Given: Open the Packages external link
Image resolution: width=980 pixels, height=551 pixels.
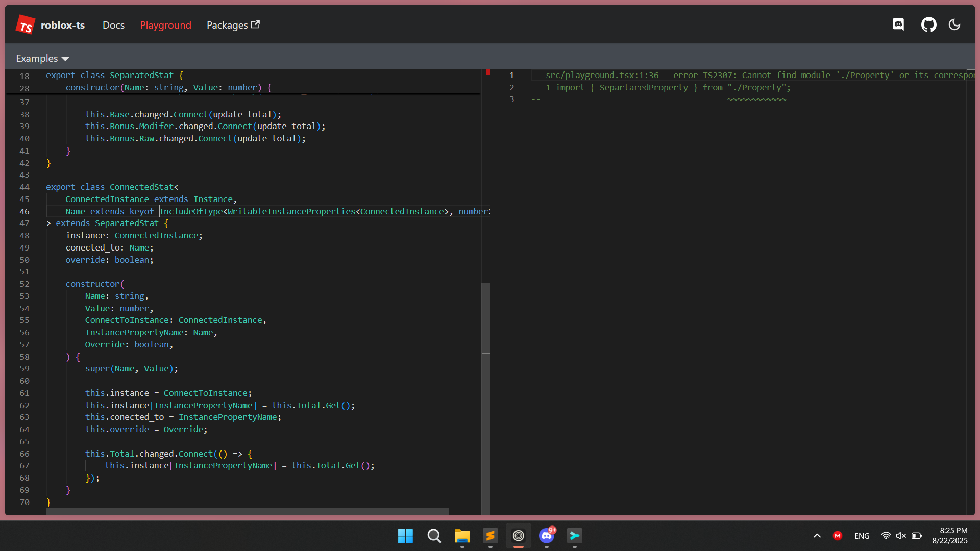Looking at the screenshot, I should point(233,25).
